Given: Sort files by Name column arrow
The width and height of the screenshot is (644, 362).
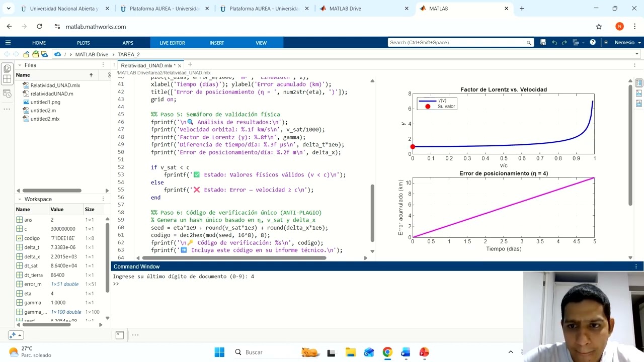Looking at the screenshot, I should (x=91, y=75).
